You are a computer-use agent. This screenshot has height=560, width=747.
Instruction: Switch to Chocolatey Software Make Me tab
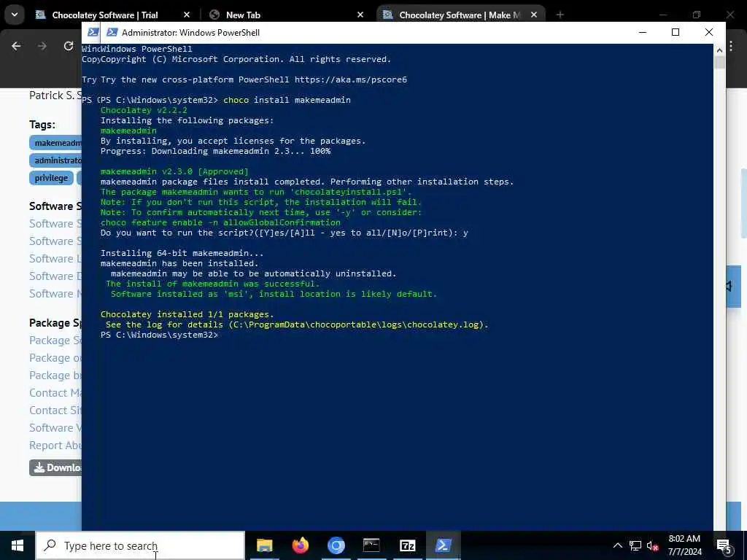(460, 15)
